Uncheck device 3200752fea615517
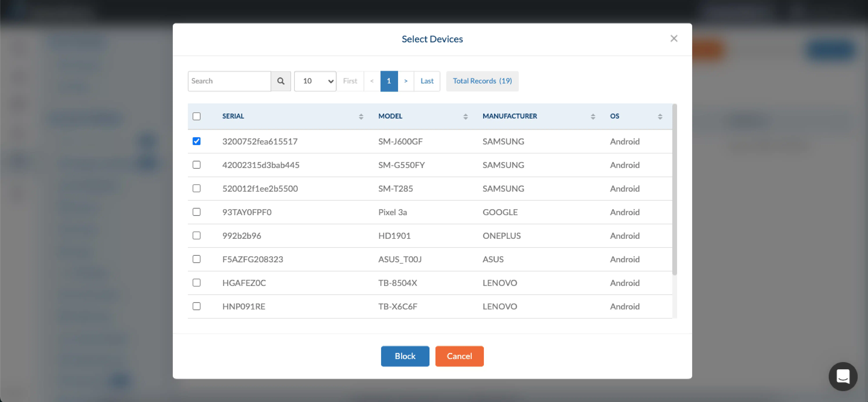The image size is (868, 402). pos(196,141)
